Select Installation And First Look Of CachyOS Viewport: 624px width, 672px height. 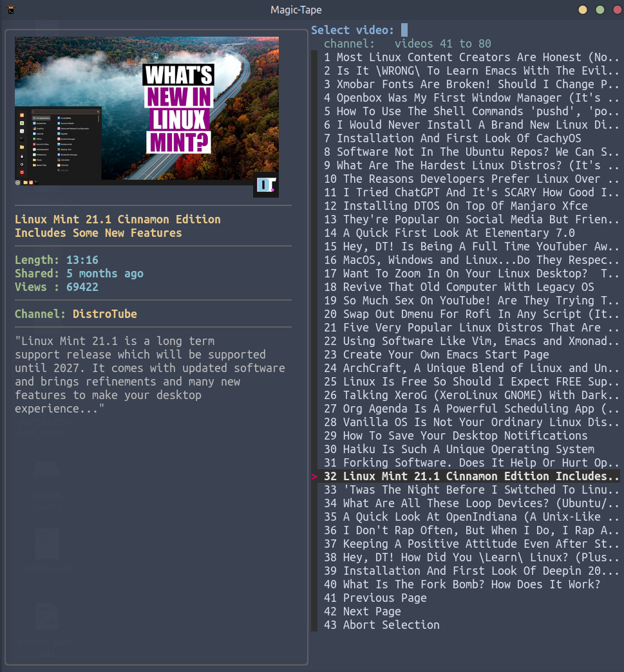(x=459, y=138)
